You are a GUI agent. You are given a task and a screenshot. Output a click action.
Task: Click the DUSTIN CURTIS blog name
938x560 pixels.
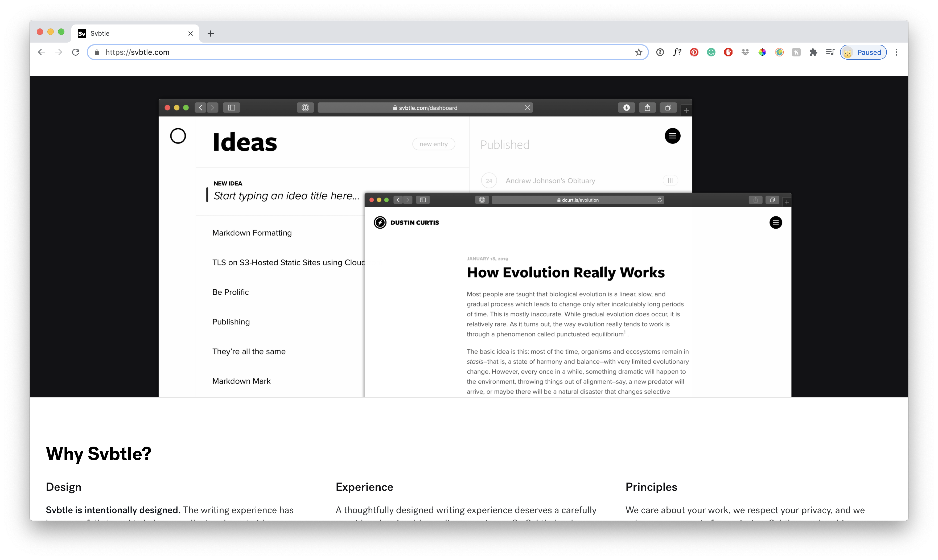coord(414,223)
